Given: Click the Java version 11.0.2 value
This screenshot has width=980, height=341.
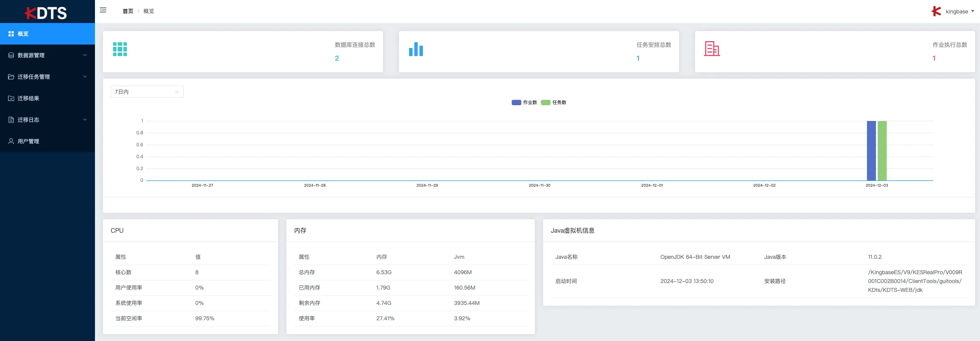Looking at the screenshot, I should pyautogui.click(x=875, y=257).
